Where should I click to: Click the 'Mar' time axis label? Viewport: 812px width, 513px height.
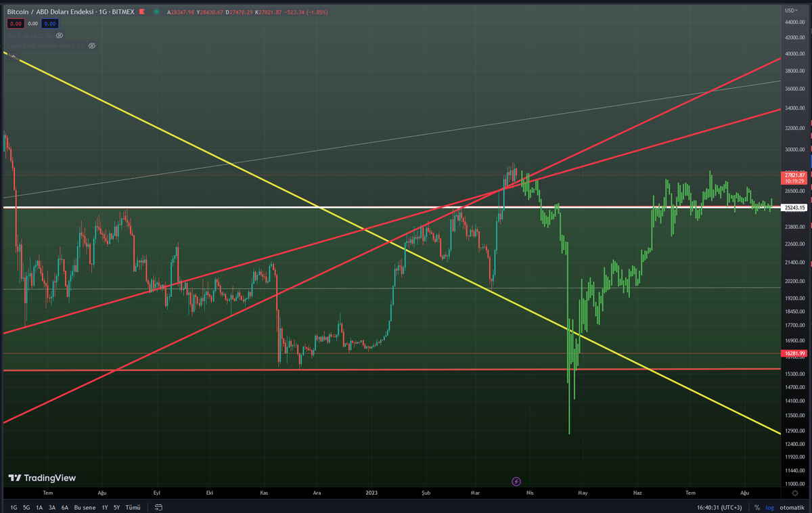(475, 493)
